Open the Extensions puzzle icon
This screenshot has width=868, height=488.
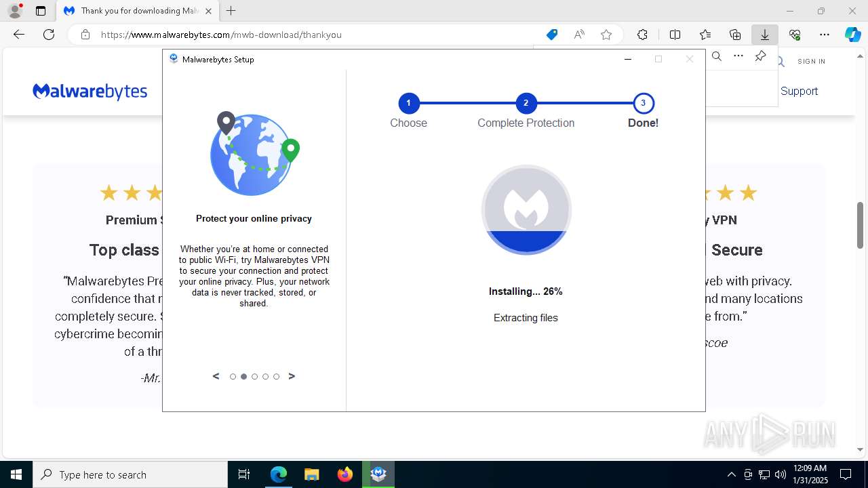click(x=642, y=35)
